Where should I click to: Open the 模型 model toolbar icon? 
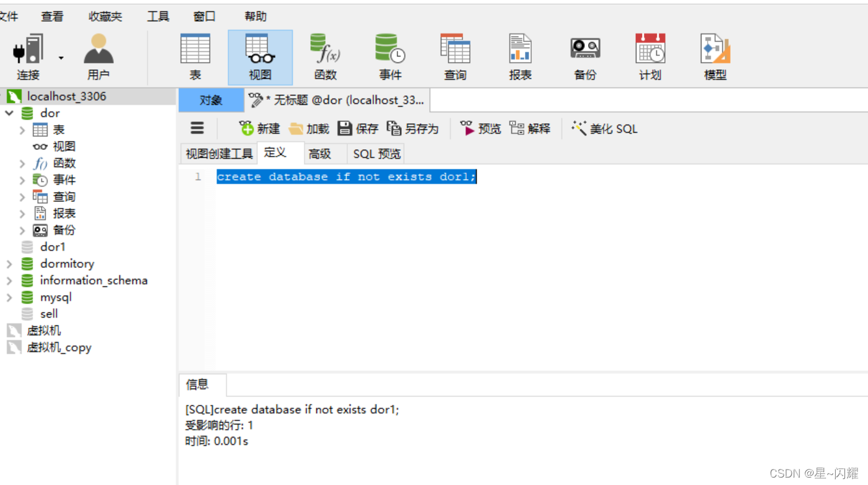click(715, 58)
